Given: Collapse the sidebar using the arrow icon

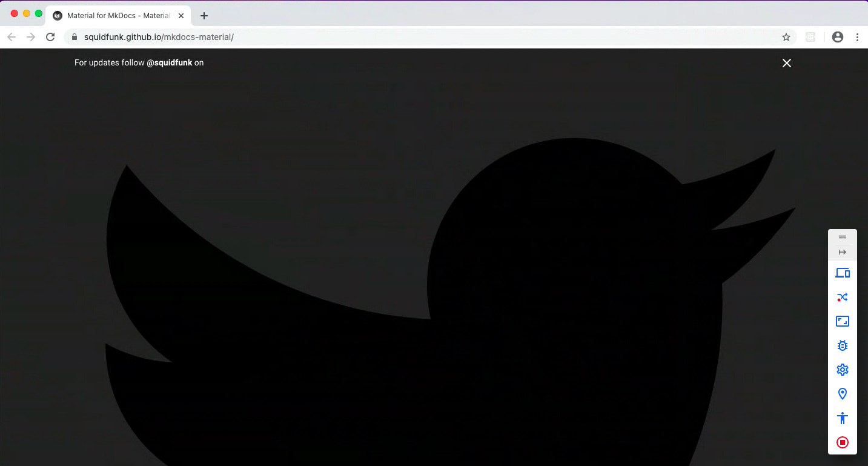Looking at the screenshot, I should tap(843, 253).
